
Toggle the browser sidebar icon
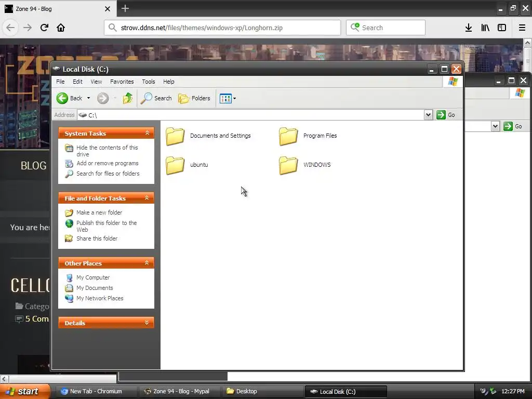pyautogui.click(x=502, y=28)
